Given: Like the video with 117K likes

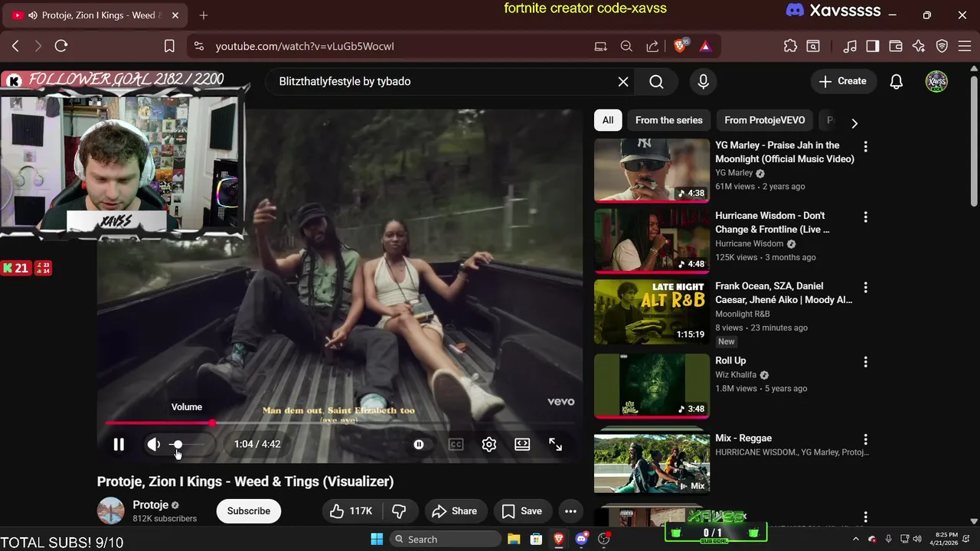Looking at the screenshot, I should pyautogui.click(x=351, y=511).
